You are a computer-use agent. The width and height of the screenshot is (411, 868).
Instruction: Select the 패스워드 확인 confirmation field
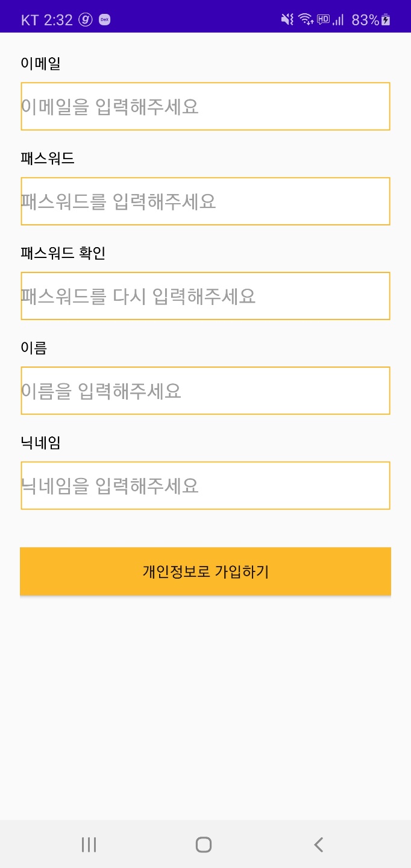pyautogui.click(x=205, y=295)
